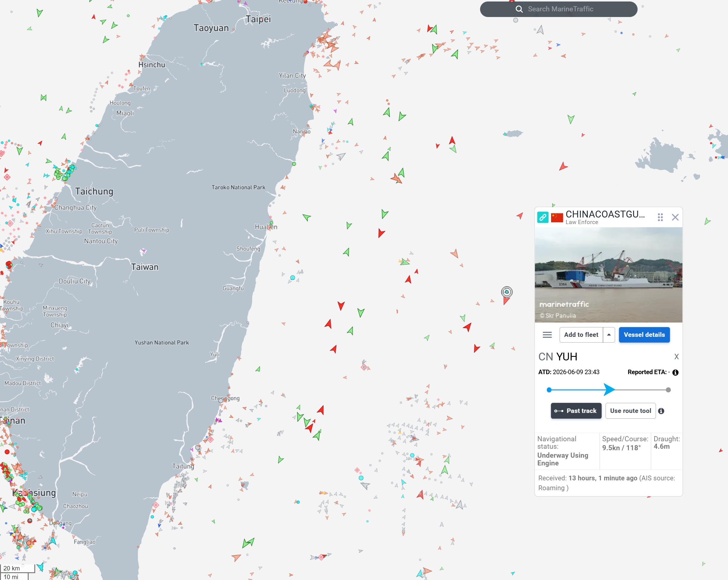728x580 pixels.
Task: Click the Taichung city label
Action: point(94,192)
